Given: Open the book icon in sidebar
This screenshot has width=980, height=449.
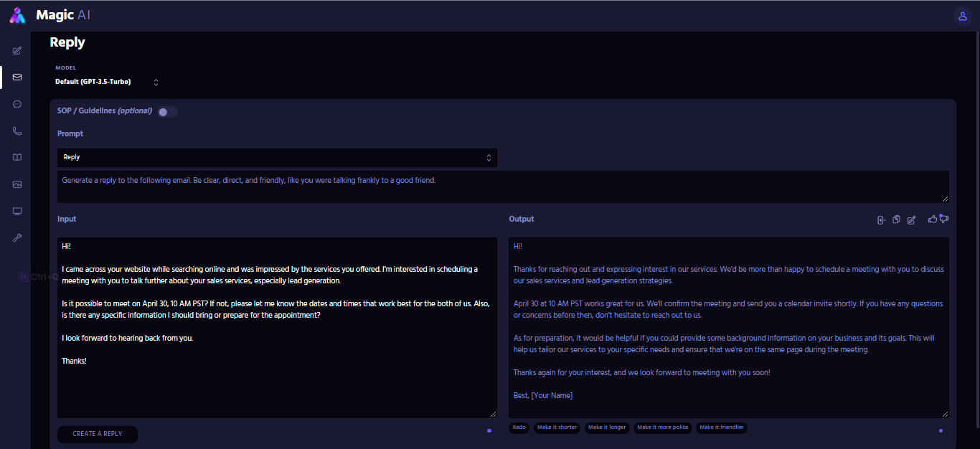Looking at the screenshot, I should [x=17, y=158].
